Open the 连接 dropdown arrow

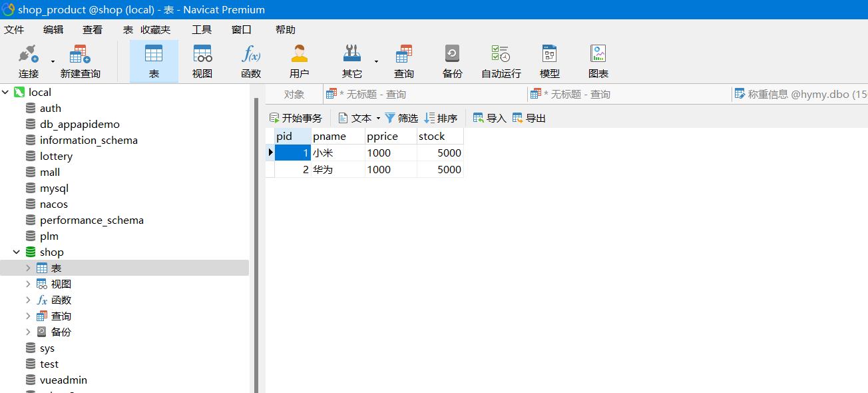pyautogui.click(x=53, y=61)
